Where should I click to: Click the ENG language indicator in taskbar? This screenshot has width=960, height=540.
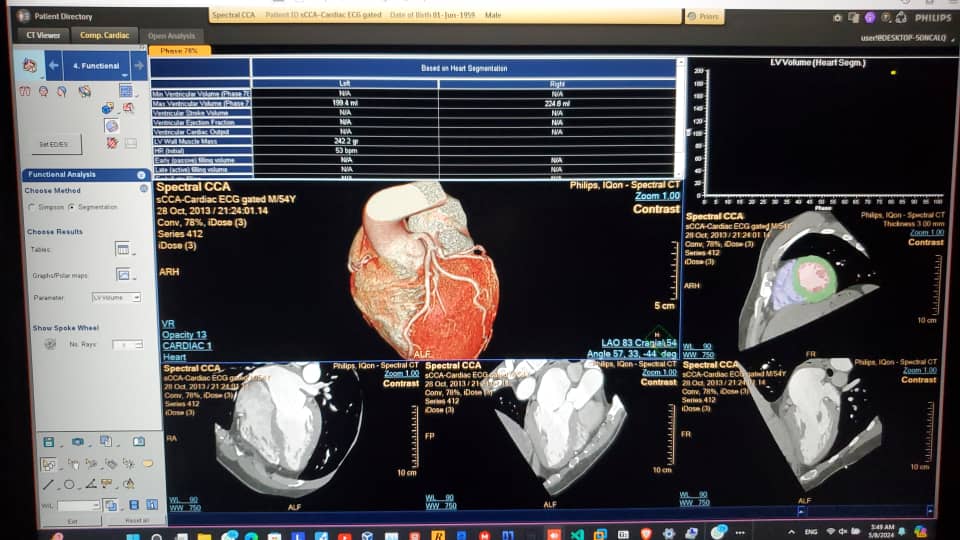point(811,532)
